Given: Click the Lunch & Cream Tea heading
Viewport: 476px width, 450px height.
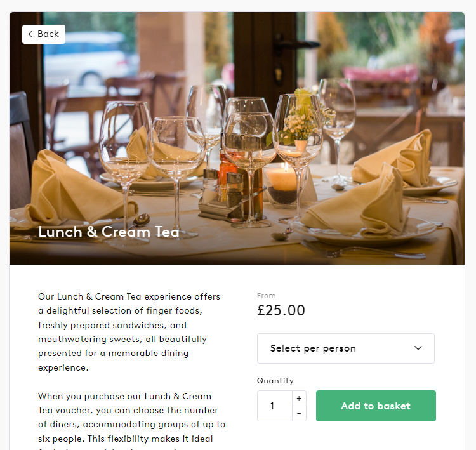Looking at the screenshot, I should click(x=109, y=232).
